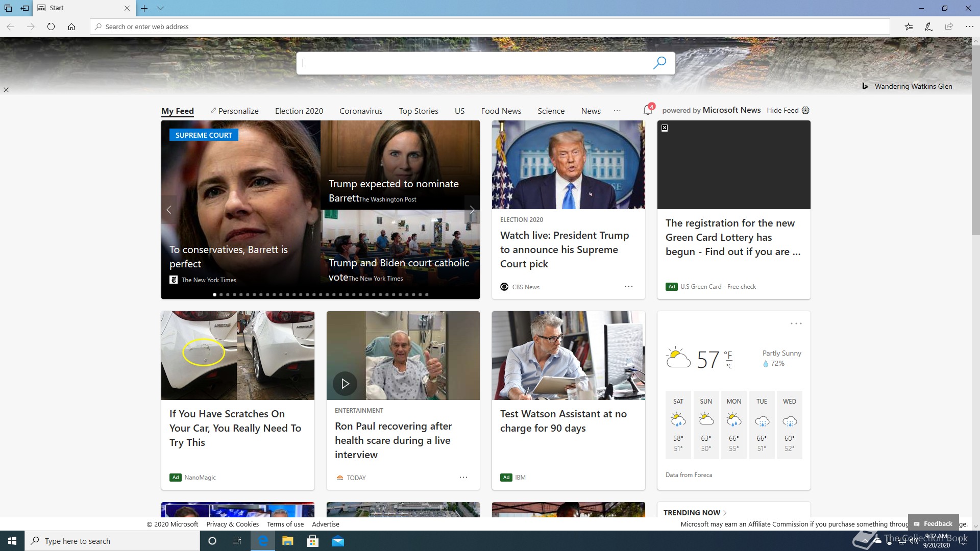Play the Ron Paul video
Viewport: 980px width, 551px height.
pos(345,383)
